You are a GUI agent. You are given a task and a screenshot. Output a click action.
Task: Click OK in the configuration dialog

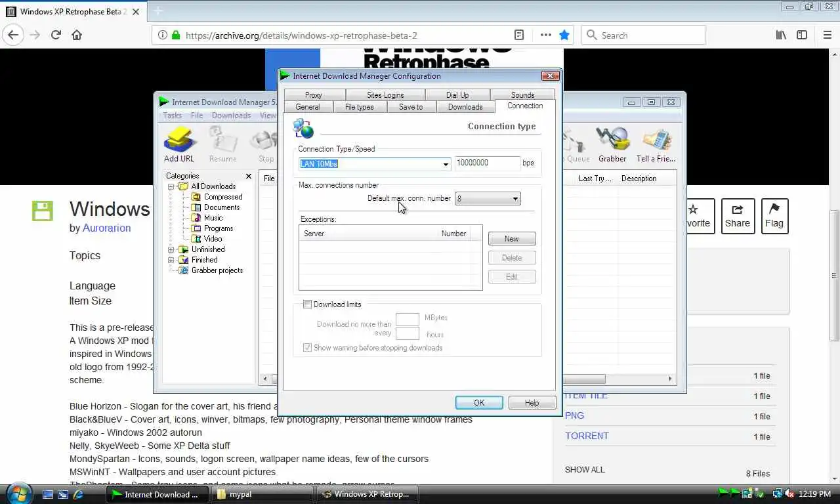pyautogui.click(x=479, y=403)
